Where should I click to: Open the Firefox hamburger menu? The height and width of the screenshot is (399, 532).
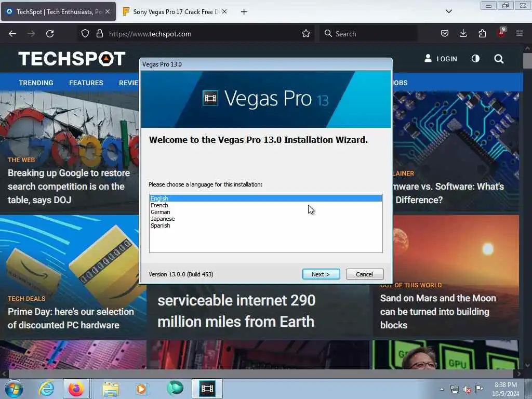click(520, 33)
